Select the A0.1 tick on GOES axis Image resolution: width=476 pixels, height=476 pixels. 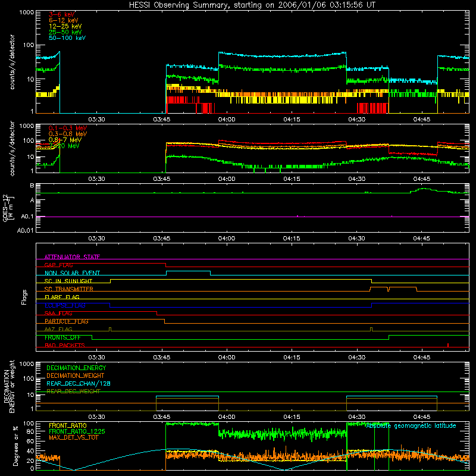click(27, 217)
